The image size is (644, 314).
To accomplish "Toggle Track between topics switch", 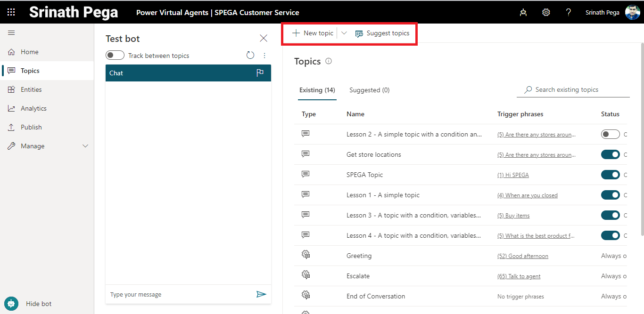I will (115, 56).
